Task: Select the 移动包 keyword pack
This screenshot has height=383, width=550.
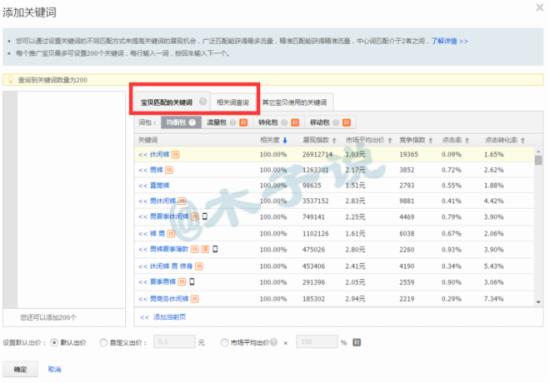Action: coord(320,122)
